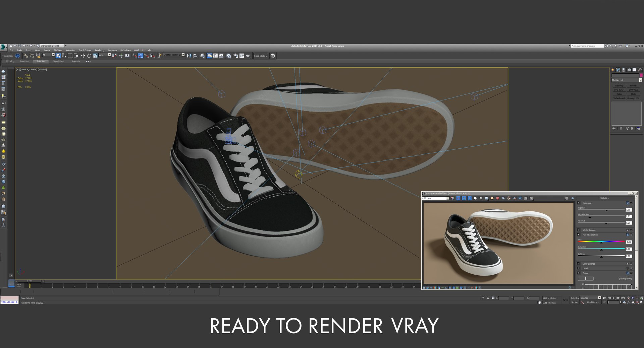The width and height of the screenshot is (644, 348).
Task: Activate Select and Move tool
Action: [83, 56]
